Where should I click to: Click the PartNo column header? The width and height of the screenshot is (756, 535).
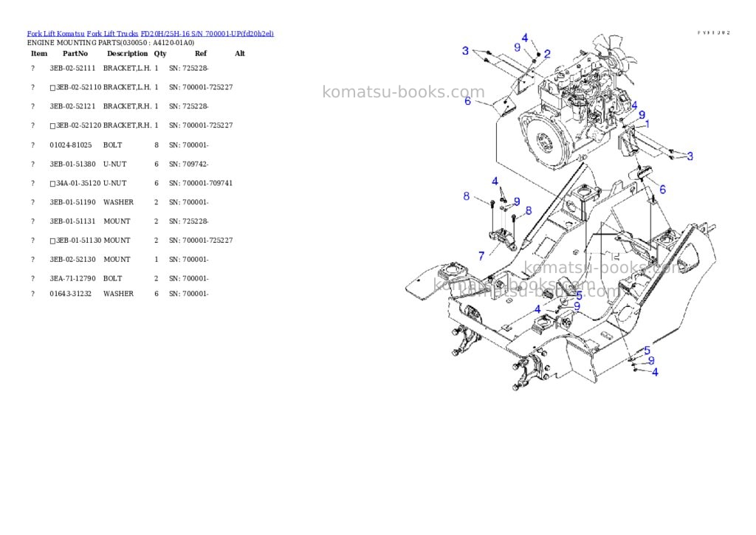tap(75, 53)
